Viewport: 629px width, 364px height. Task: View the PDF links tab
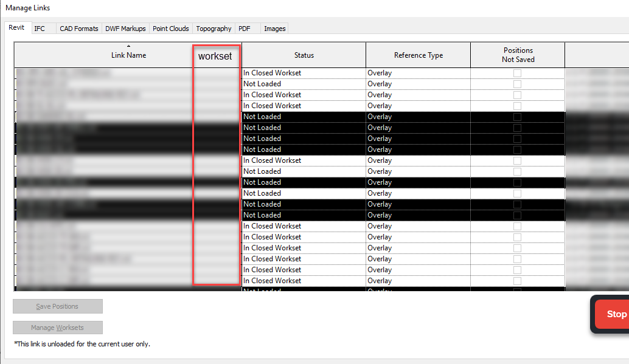(245, 28)
